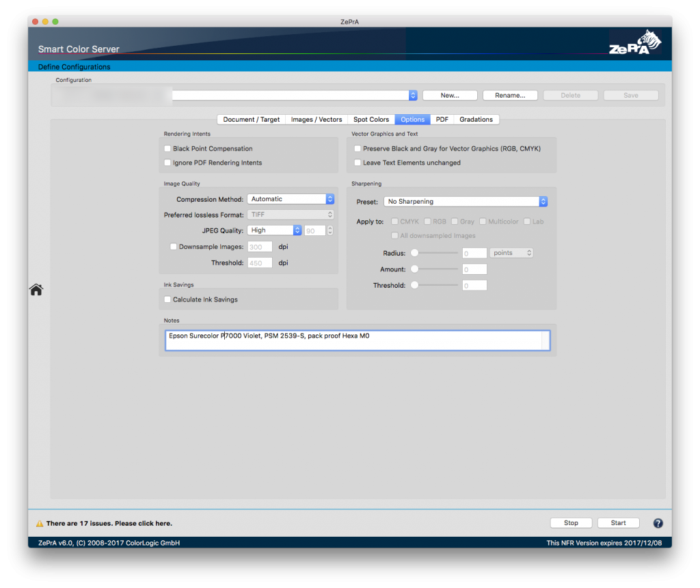Check the Gray sharpening option

(x=455, y=222)
